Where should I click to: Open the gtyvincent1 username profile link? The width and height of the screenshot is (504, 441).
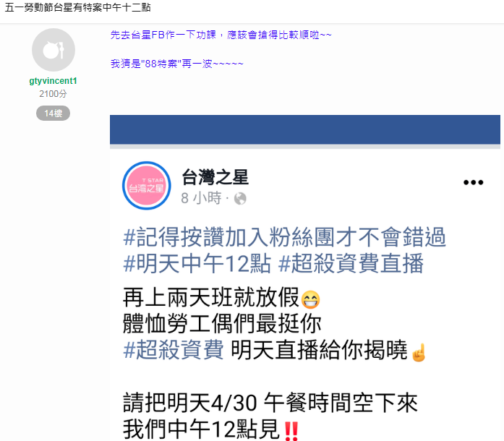tap(53, 81)
